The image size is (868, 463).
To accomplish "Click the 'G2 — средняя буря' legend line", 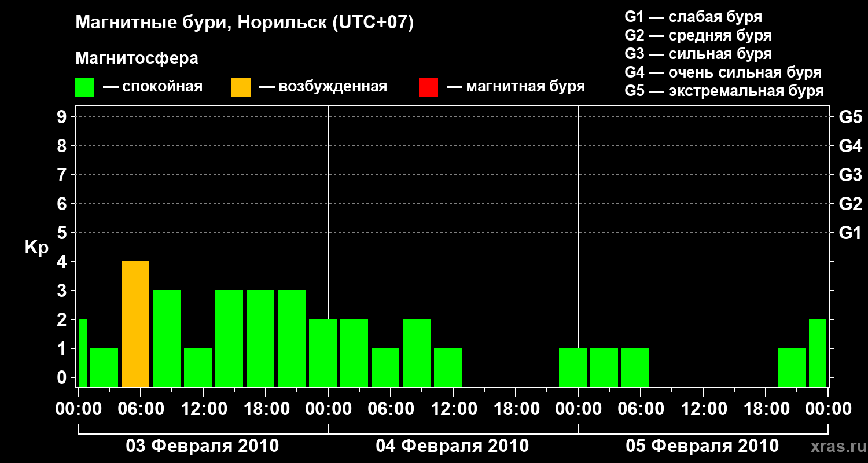I will pyautogui.click(x=698, y=35).
